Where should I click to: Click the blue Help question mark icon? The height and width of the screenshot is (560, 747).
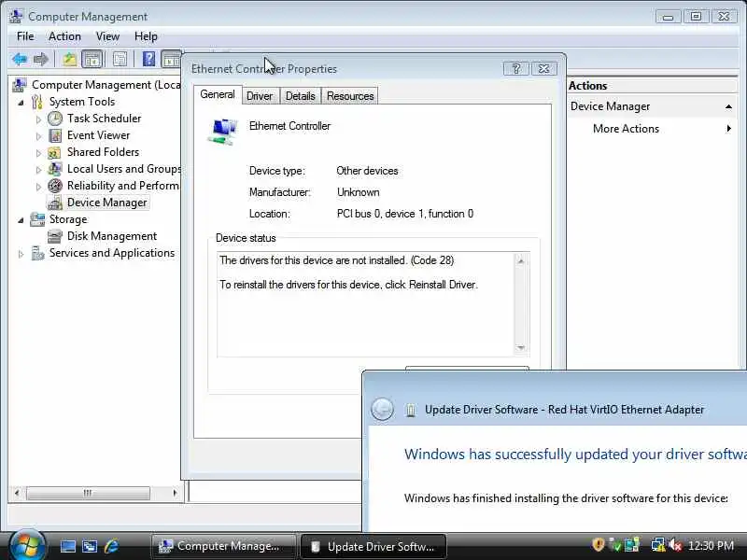(x=148, y=60)
